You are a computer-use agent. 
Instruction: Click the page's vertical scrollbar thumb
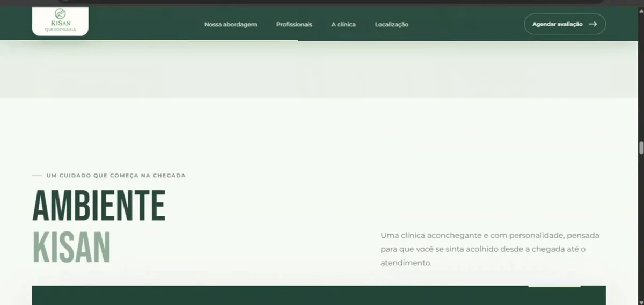click(641, 148)
